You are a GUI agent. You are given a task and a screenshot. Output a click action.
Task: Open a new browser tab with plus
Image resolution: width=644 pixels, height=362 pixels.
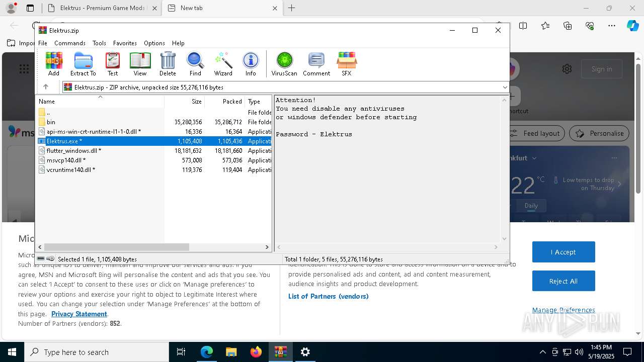[292, 8]
